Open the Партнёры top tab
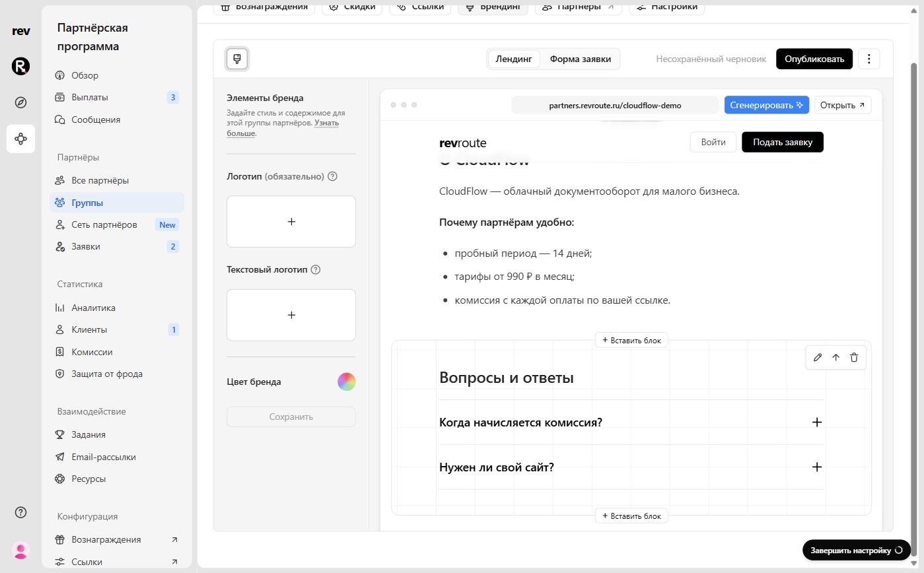This screenshot has height=573, width=924. coord(578,7)
